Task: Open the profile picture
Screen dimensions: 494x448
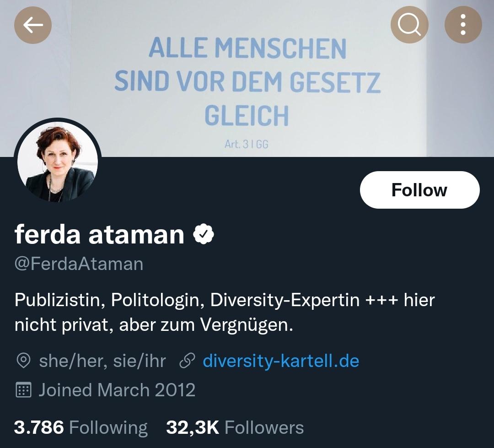Action: coord(58,162)
